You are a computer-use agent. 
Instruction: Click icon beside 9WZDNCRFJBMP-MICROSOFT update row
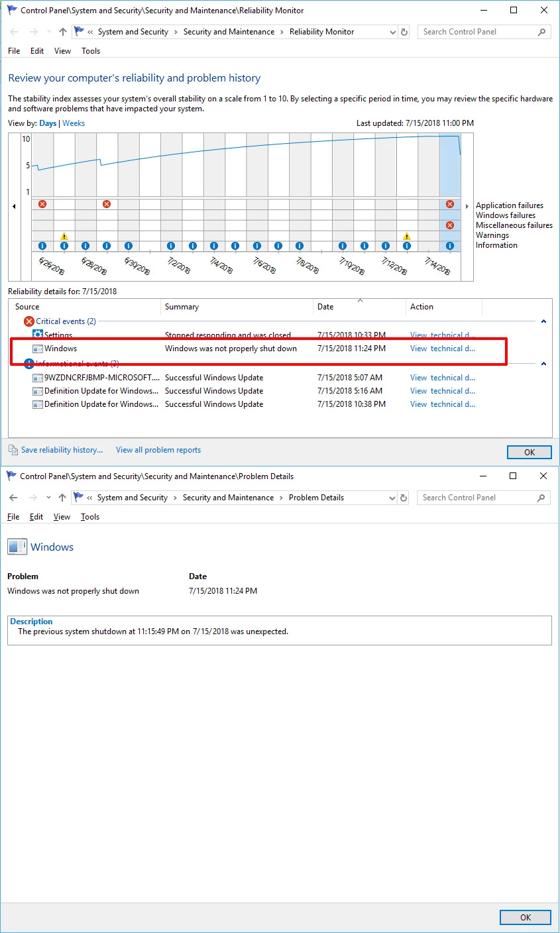point(38,378)
